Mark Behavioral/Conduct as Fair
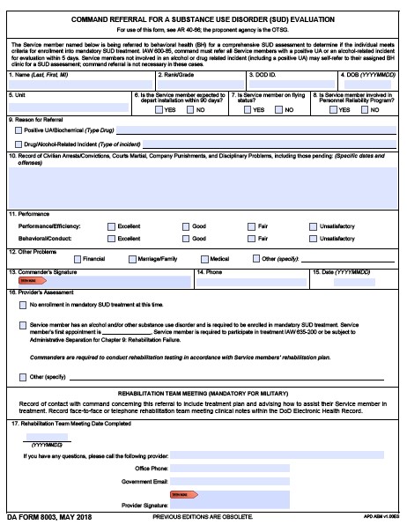This screenshot has height=532, width=407. [252, 239]
